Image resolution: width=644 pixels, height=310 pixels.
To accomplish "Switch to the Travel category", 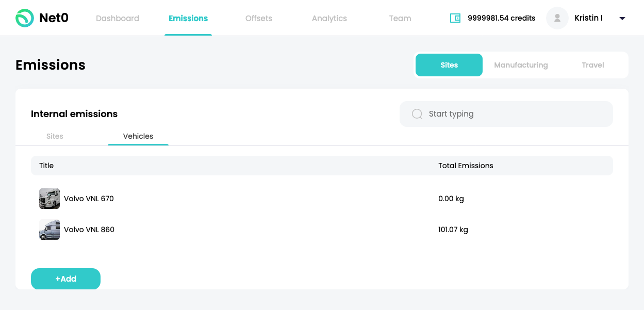I will [x=593, y=65].
